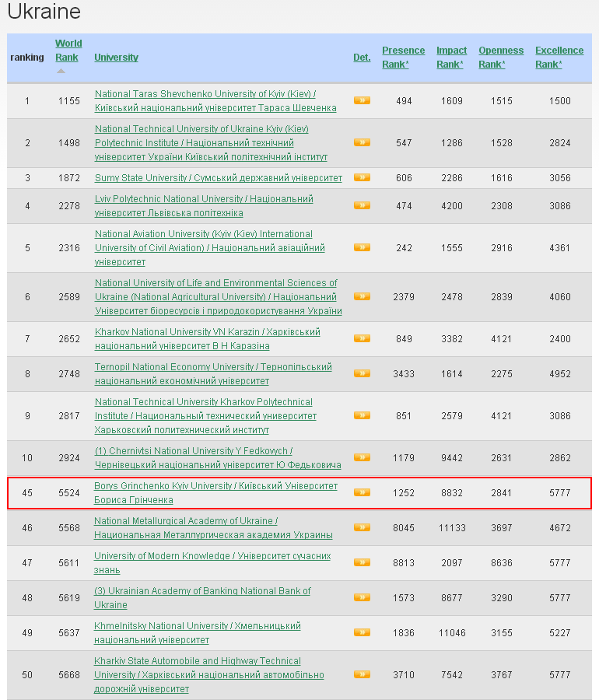Click details arrow for Ternopil National Economy University

[362, 373]
